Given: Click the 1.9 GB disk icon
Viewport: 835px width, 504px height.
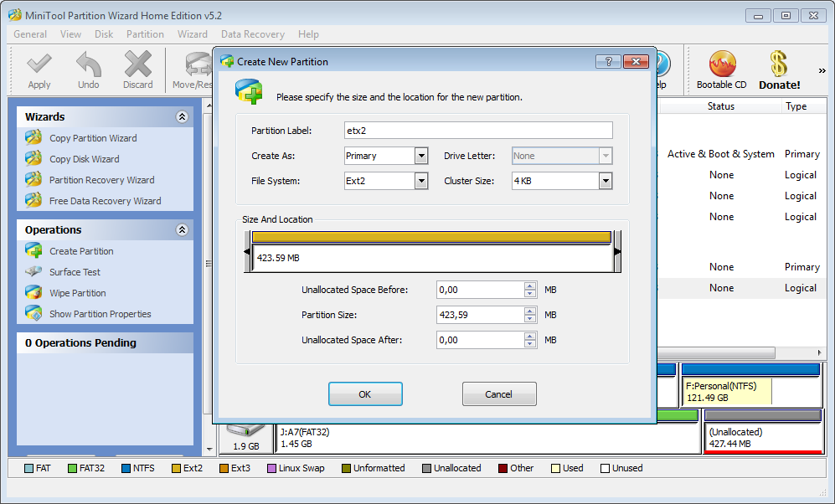Looking at the screenshot, I should (x=245, y=438).
